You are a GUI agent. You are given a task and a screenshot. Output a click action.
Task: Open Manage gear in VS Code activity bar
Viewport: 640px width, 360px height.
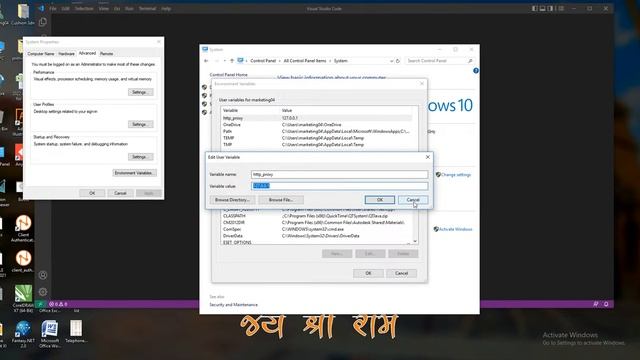pos(43,292)
